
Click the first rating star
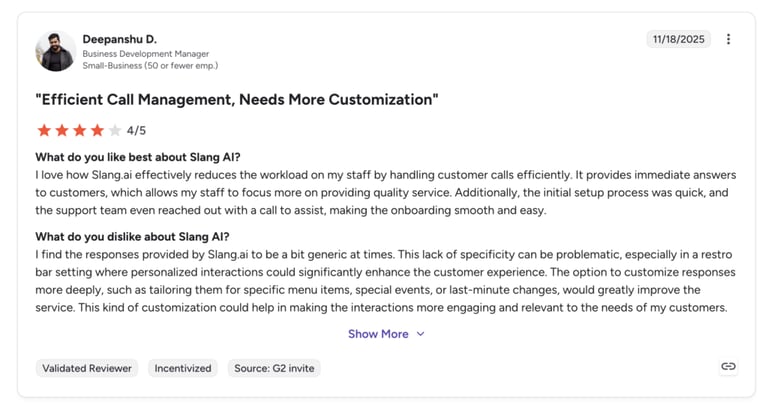pos(44,130)
